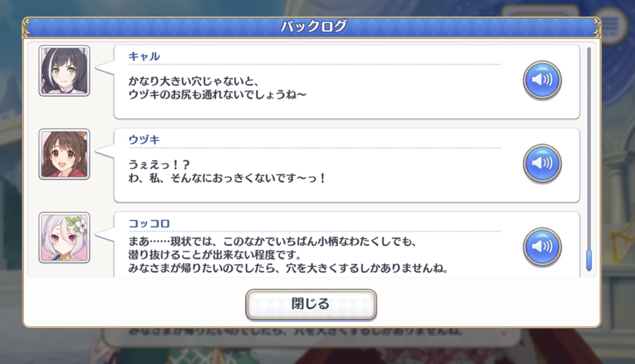Click ウヅキ's character portrait
The height and width of the screenshot is (364, 635).
coord(64,154)
